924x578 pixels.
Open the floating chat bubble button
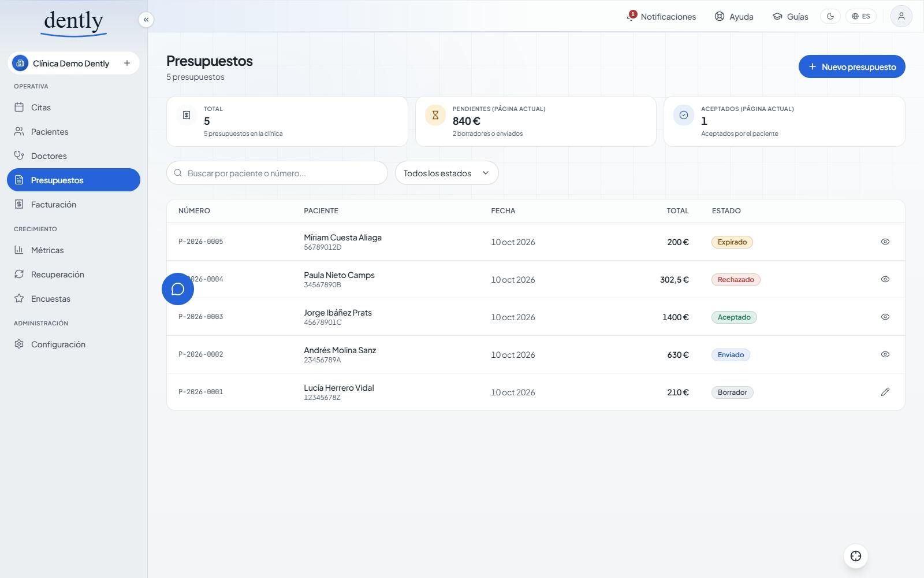(178, 289)
